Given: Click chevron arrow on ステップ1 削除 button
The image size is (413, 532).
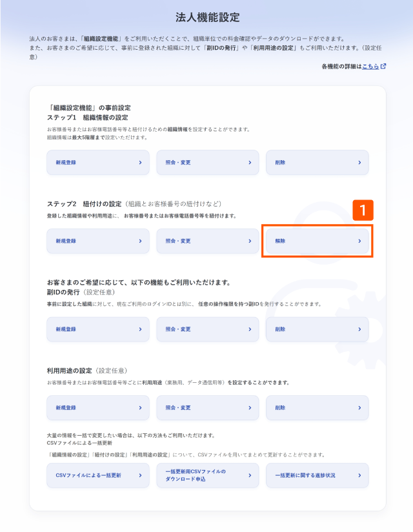Looking at the screenshot, I should [x=359, y=163].
